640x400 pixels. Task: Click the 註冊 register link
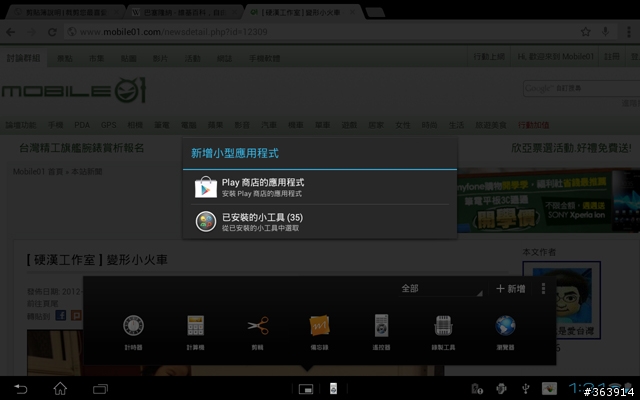[612, 56]
